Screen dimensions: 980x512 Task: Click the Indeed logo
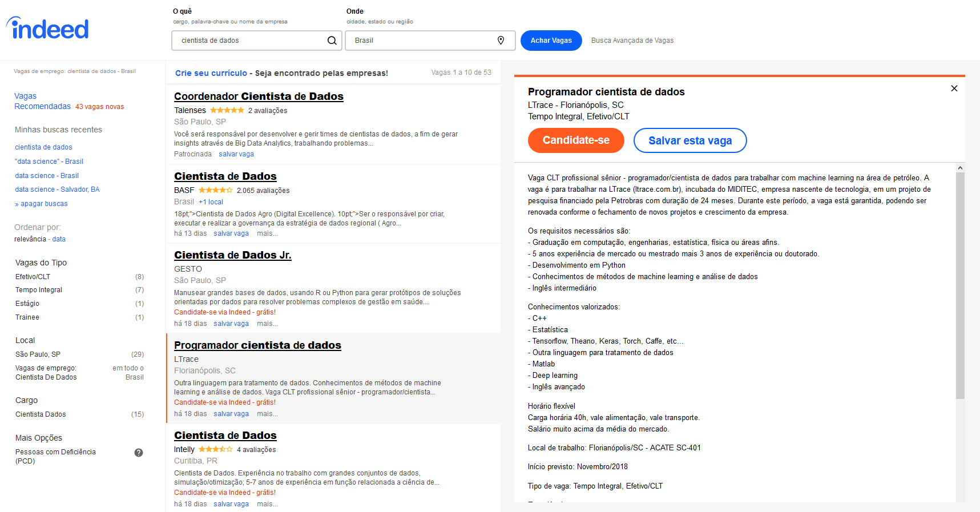[x=48, y=28]
